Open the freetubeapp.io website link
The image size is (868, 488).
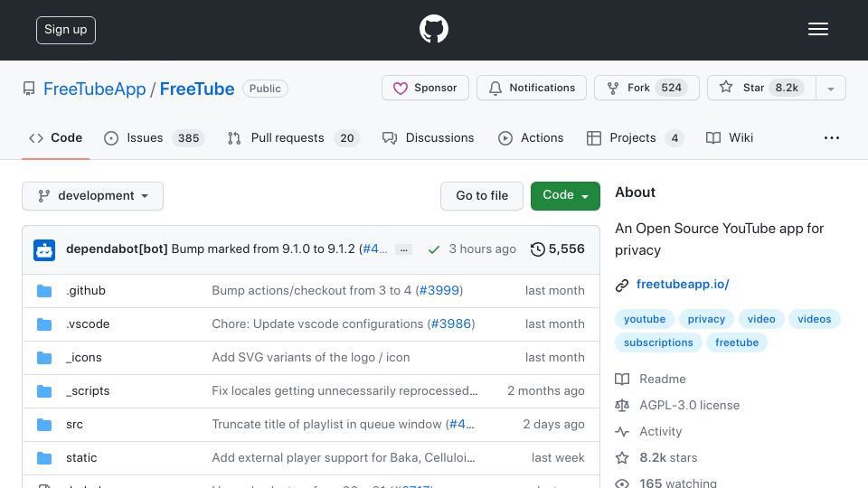click(x=683, y=285)
